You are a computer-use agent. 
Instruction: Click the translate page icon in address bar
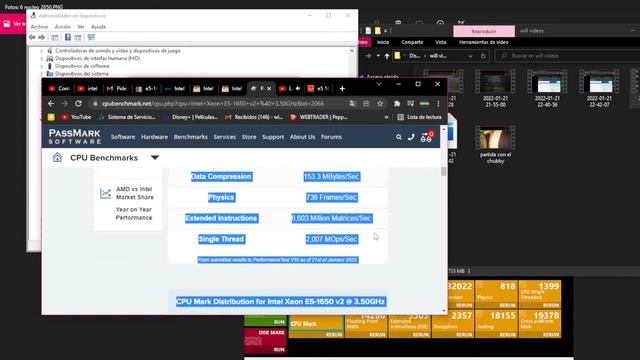click(353, 104)
